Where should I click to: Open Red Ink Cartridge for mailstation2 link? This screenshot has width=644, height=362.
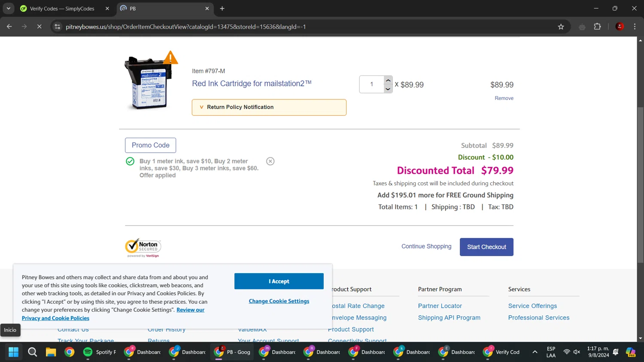[252, 84]
